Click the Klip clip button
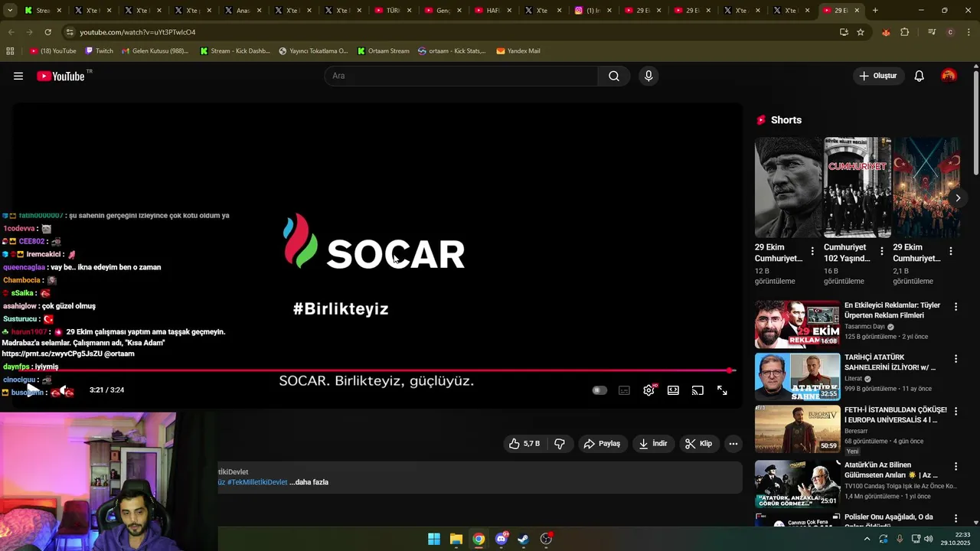This screenshot has height=551, width=980. click(x=698, y=444)
